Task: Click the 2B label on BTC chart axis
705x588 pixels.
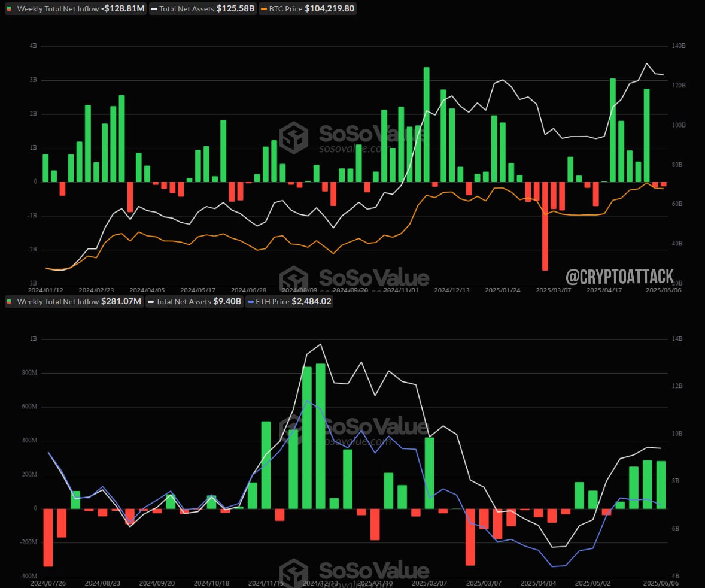Action: [33, 114]
